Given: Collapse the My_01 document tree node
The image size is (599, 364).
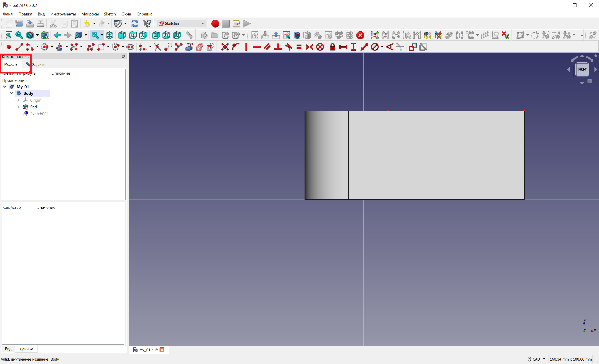Looking at the screenshot, I should pyautogui.click(x=5, y=87).
